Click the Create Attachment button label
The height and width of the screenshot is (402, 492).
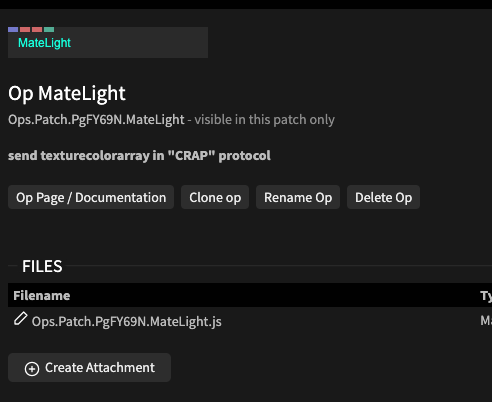coord(100,368)
